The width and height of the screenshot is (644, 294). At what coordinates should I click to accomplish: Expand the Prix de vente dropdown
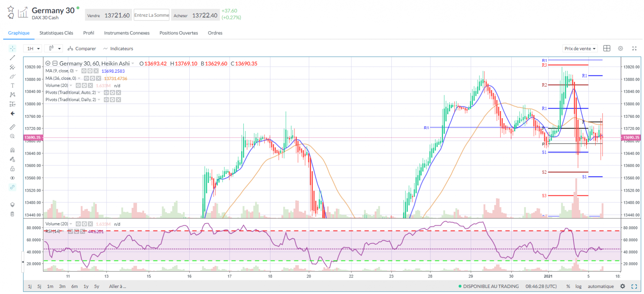[580, 48]
